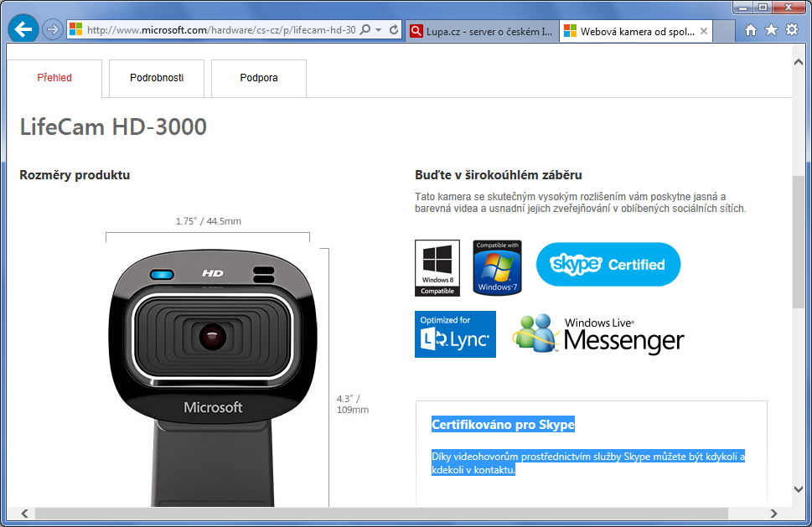The image size is (812, 527).
Task: Go to the Home page icon
Action: tap(750, 30)
